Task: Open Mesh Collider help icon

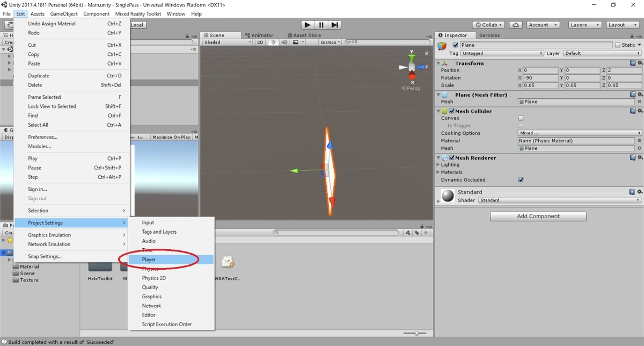Action: [x=633, y=111]
